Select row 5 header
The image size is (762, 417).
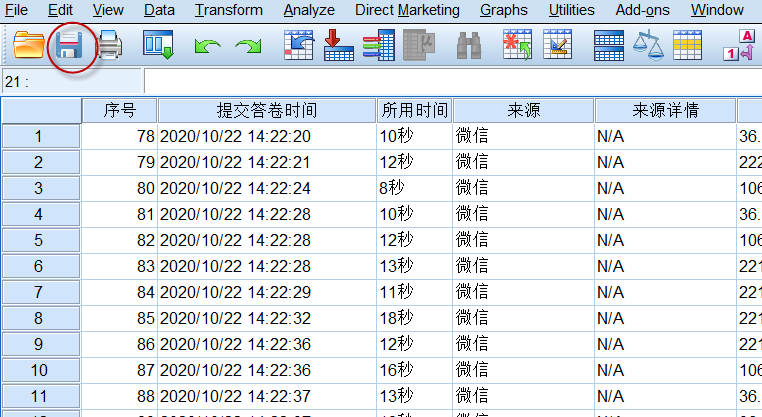(x=41, y=240)
